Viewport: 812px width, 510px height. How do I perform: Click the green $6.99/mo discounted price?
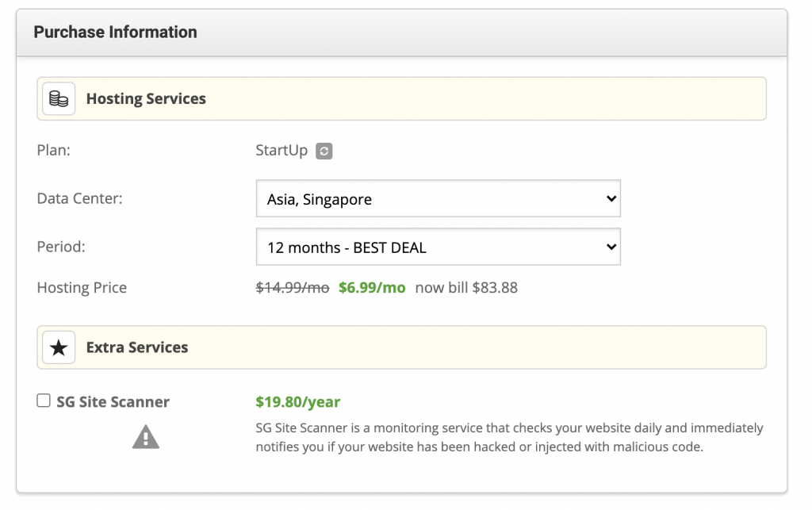pyautogui.click(x=372, y=288)
